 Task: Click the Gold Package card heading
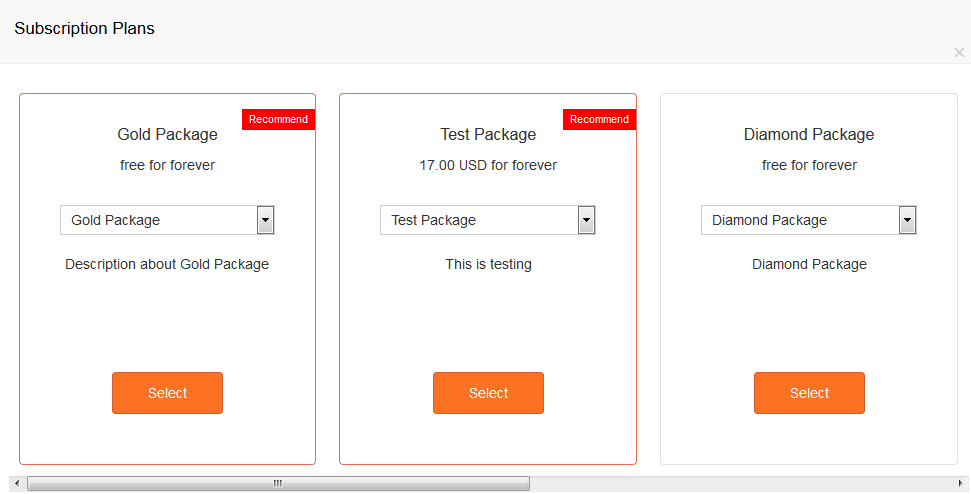[167, 134]
